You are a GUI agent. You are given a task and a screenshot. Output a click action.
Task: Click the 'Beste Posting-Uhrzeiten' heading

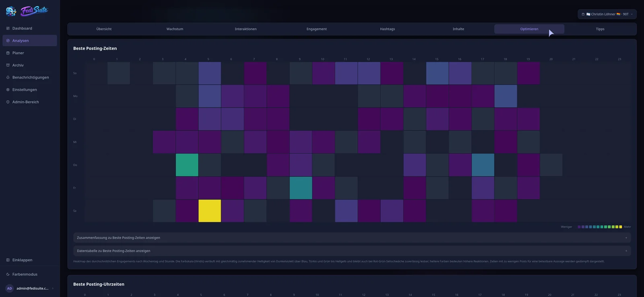[99, 284]
